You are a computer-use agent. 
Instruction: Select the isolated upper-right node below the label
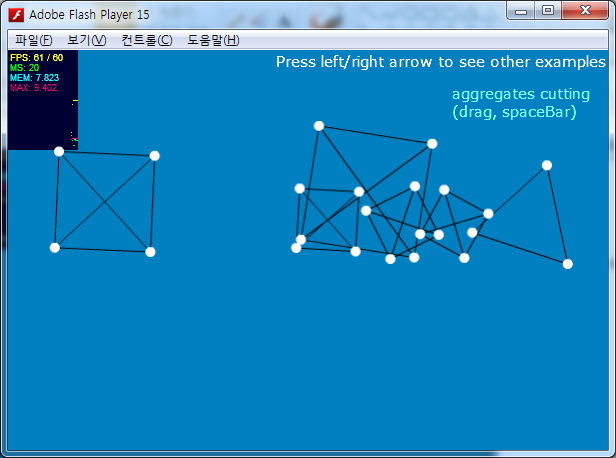click(x=547, y=165)
